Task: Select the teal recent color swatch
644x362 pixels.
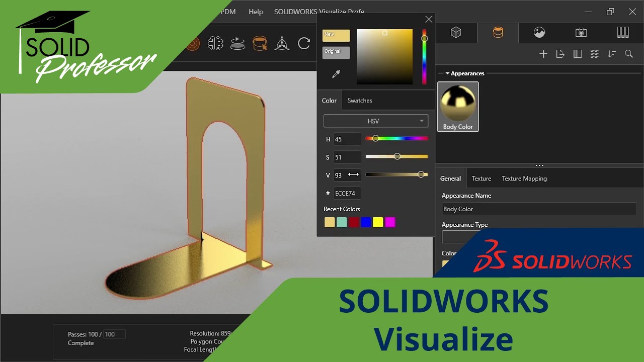Action: point(342,222)
